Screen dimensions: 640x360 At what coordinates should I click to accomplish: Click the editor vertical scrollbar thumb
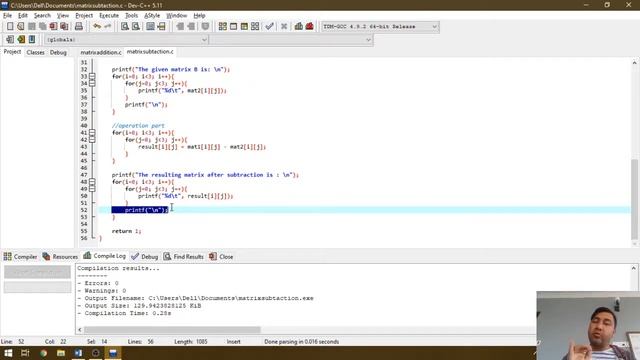click(634, 199)
